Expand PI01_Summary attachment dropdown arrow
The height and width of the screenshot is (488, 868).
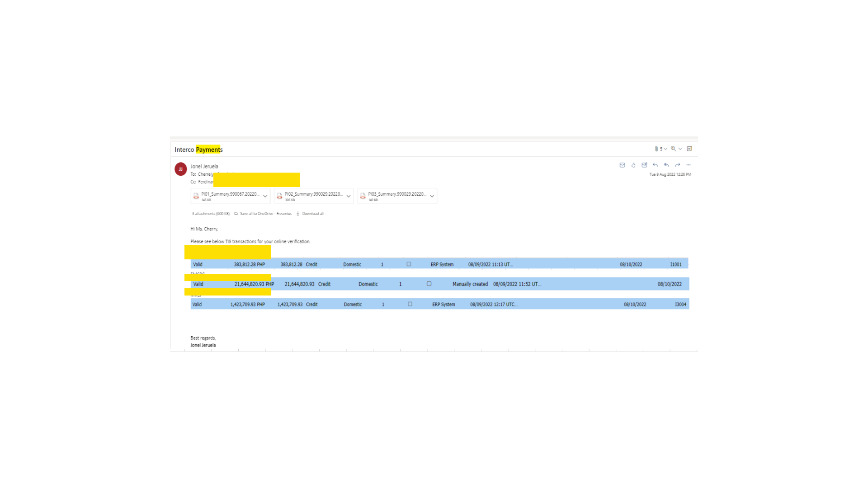(x=265, y=196)
